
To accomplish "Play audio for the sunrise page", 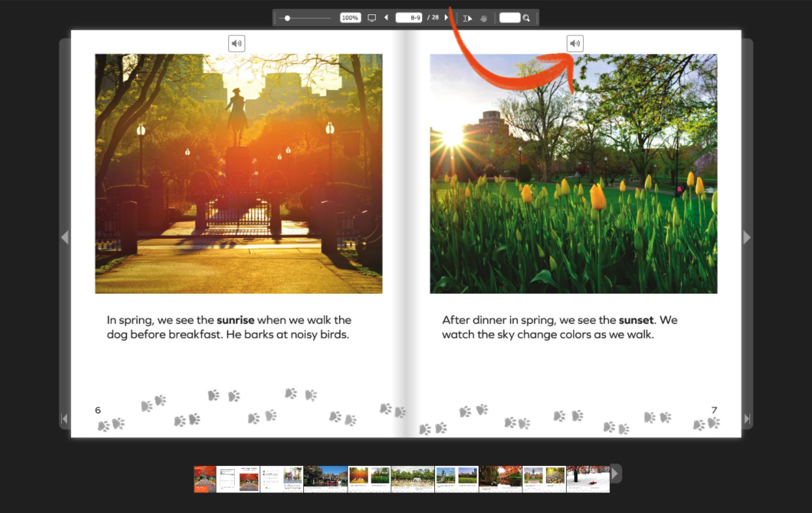I will (236, 44).
